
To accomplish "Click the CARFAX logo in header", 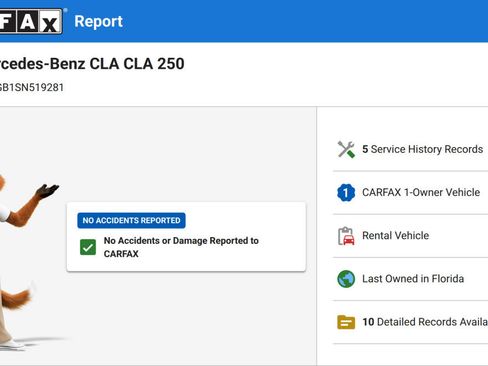I will click(31, 21).
